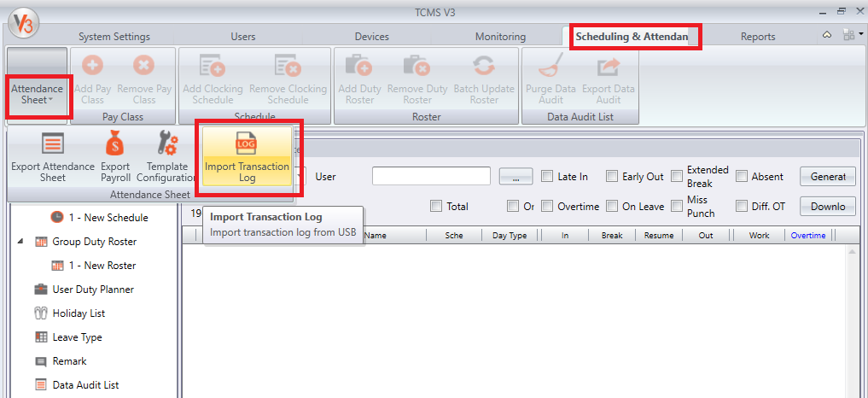Open the Attendance Sheet dropdown
Image resolution: width=868 pixels, height=398 pixels.
(x=38, y=94)
